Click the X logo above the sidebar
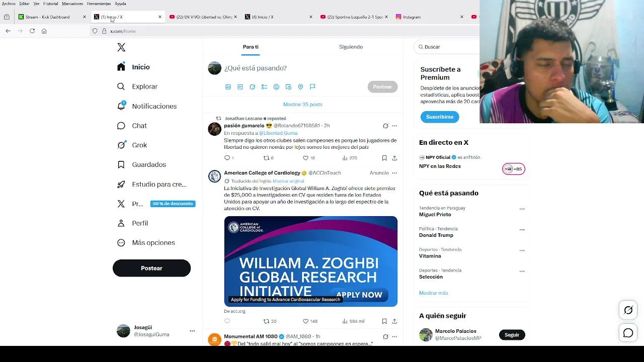This screenshot has height=362, width=644. tap(121, 47)
